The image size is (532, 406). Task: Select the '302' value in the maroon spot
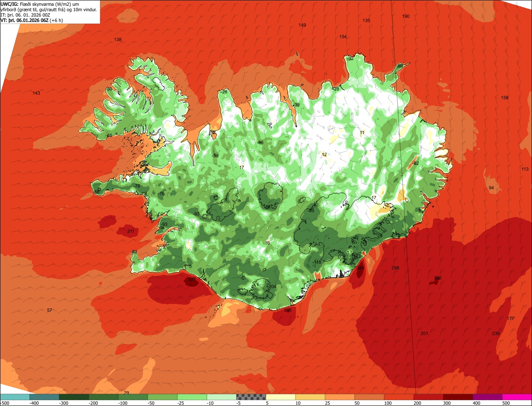437,278
